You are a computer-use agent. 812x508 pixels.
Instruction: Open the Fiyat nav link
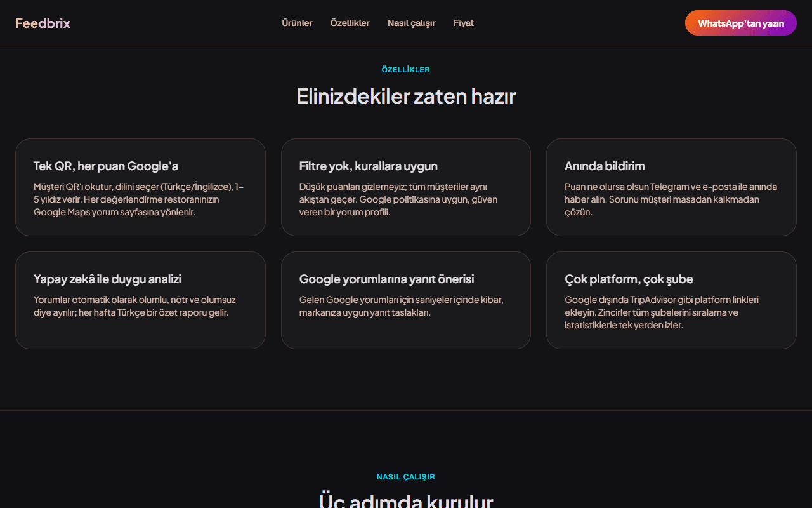(x=463, y=23)
